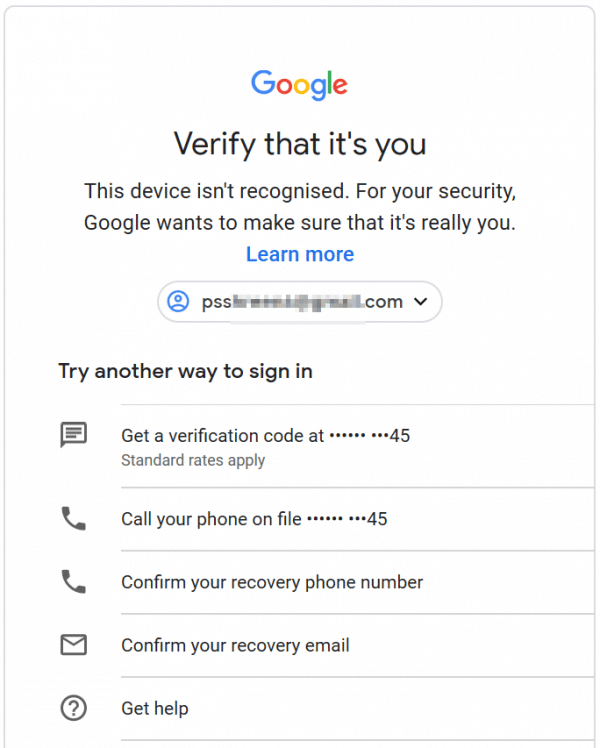Click the Verify that it's you heading
The height and width of the screenshot is (748, 600).
click(300, 144)
